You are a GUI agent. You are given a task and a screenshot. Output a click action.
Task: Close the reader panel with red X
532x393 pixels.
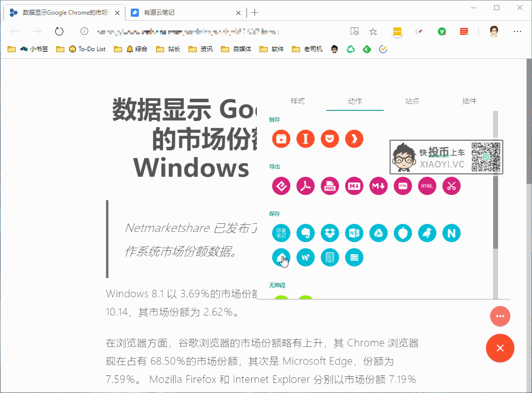500,348
